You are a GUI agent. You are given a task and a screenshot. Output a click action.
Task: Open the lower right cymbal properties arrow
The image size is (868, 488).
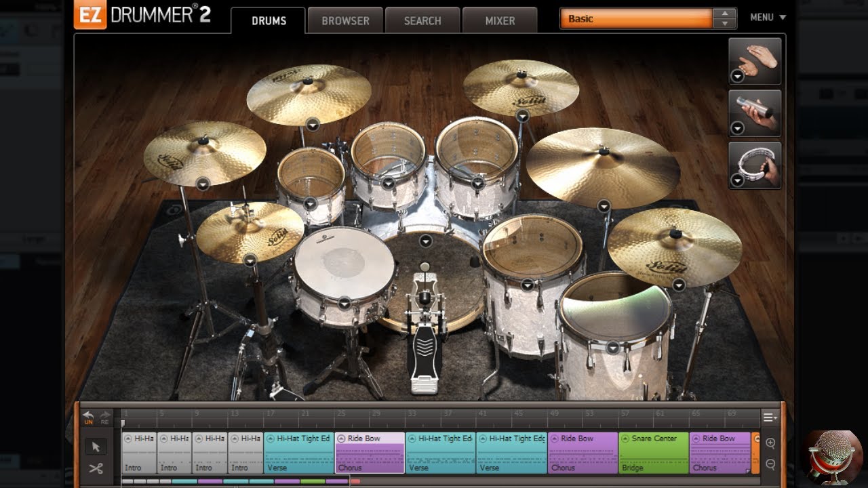679,285
